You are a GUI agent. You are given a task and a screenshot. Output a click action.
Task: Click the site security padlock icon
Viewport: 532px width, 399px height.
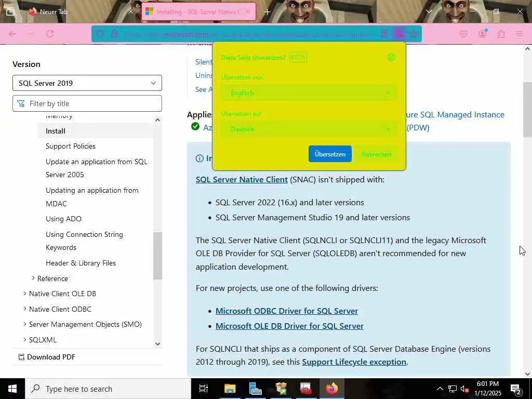tap(114, 34)
